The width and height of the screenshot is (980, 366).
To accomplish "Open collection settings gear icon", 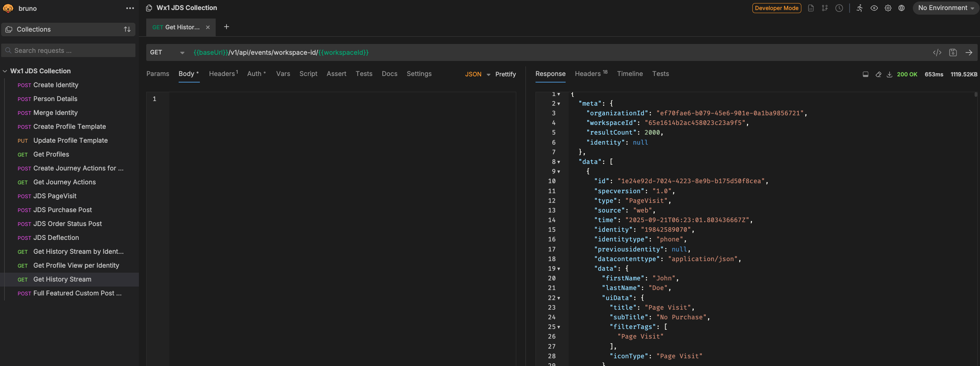I will coord(888,8).
